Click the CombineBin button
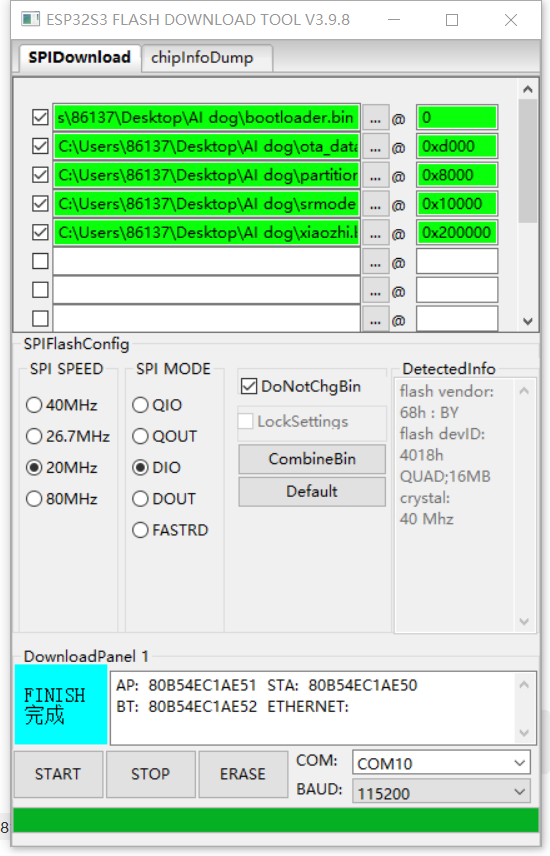The height and width of the screenshot is (856, 550). pyautogui.click(x=312, y=459)
